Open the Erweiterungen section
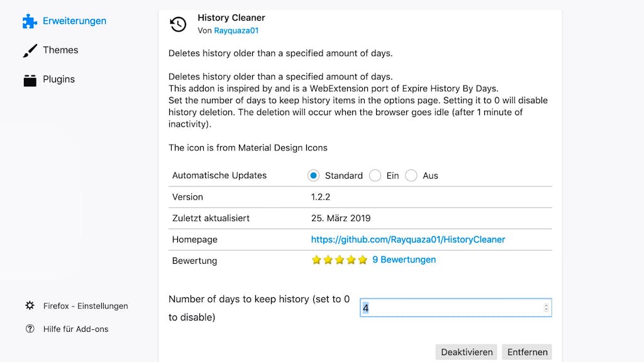 [x=74, y=21]
